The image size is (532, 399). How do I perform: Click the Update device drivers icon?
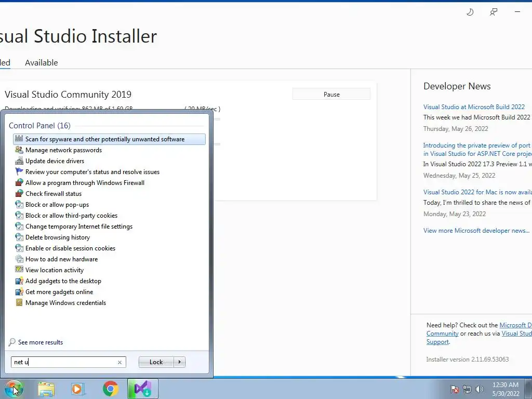19,161
